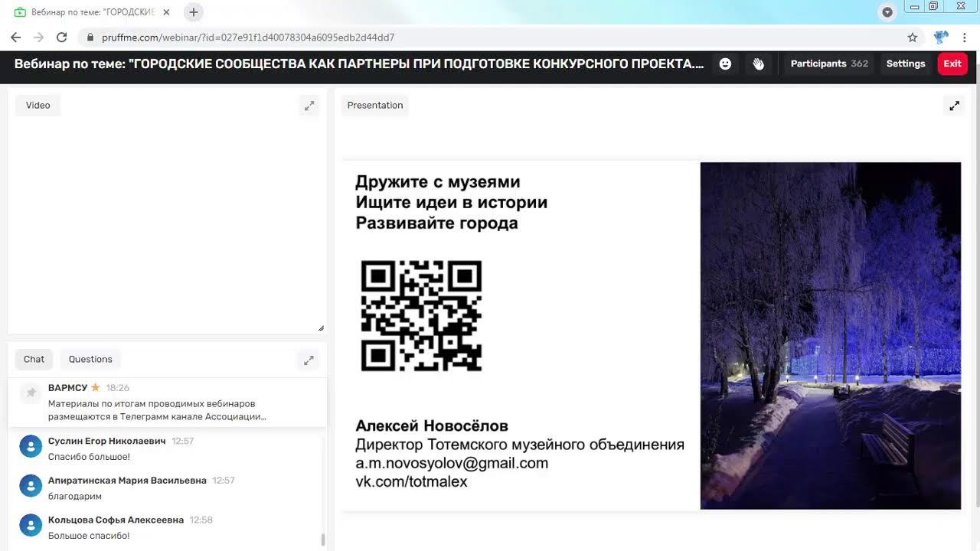The width and height of the screenshot is (980, 551).
Task: Click the winter park photo on slide
Action: 830,335
